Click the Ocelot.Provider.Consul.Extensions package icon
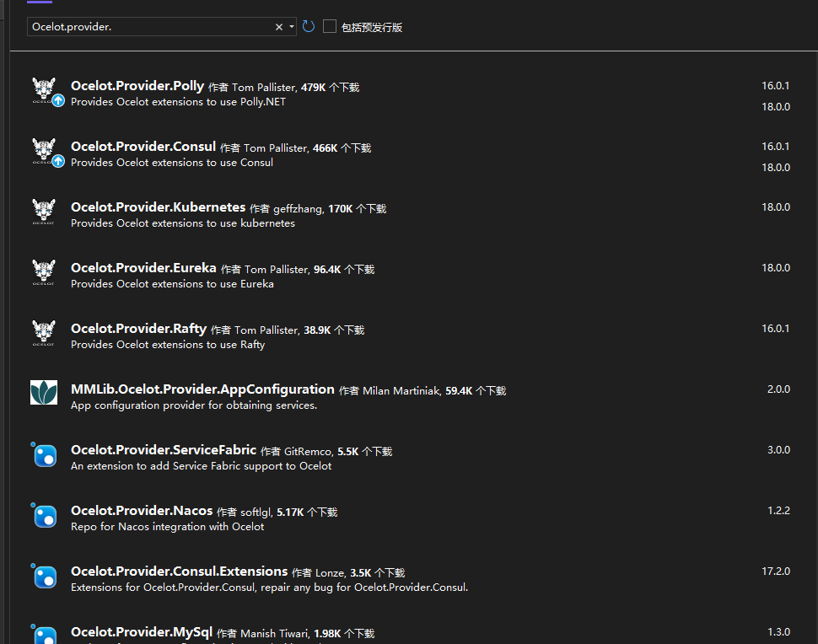 (x=45, y=576)
